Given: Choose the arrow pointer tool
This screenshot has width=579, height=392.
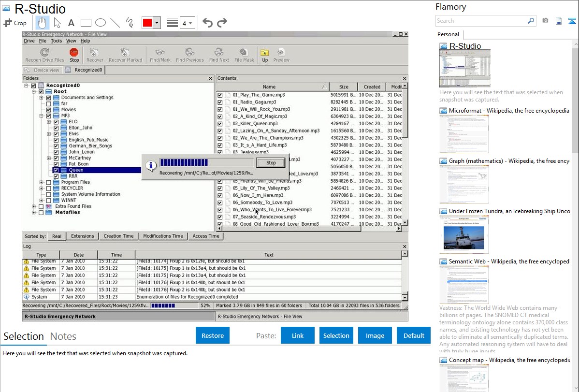Looking at the screenshot, I should point(57,23).
